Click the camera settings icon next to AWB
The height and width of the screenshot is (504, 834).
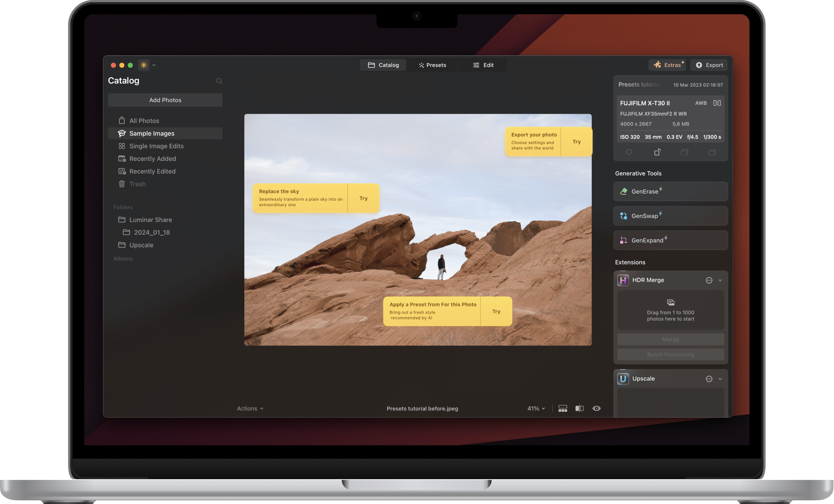click(x=717, y=103)
